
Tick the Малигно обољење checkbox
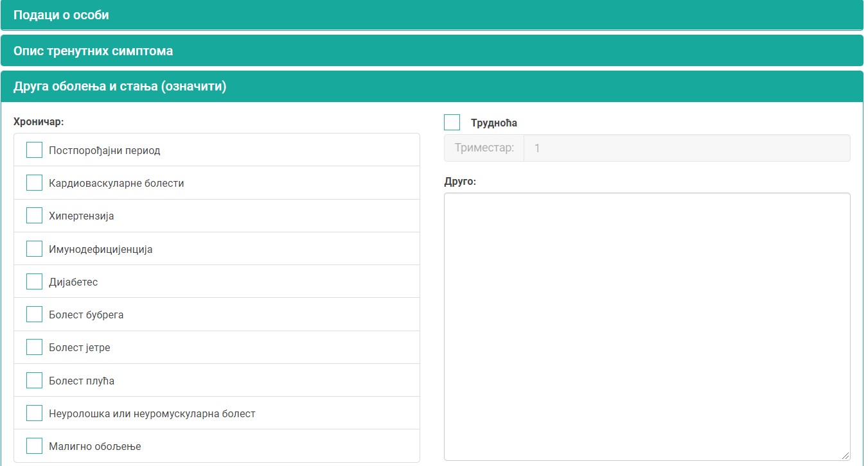coord(34,446)
